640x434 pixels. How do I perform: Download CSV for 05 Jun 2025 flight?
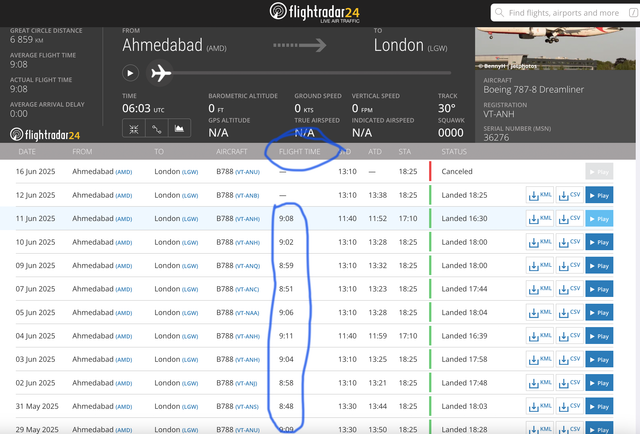tap(569, 313)
